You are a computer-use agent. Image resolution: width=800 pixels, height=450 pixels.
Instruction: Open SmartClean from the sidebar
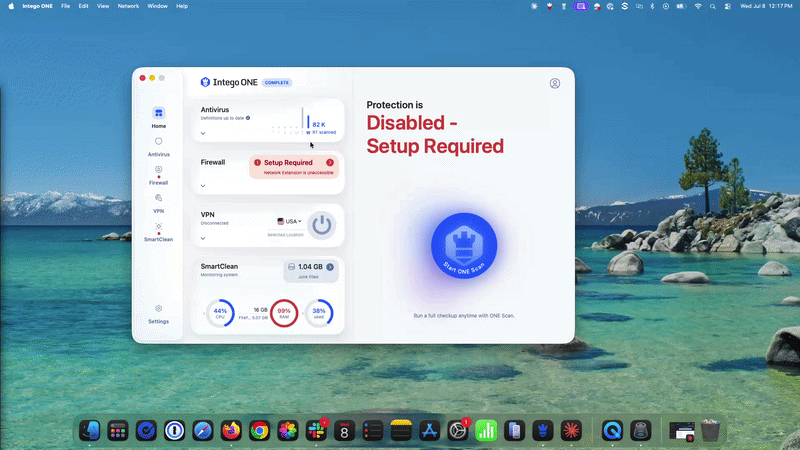click(x=159, y=232)
